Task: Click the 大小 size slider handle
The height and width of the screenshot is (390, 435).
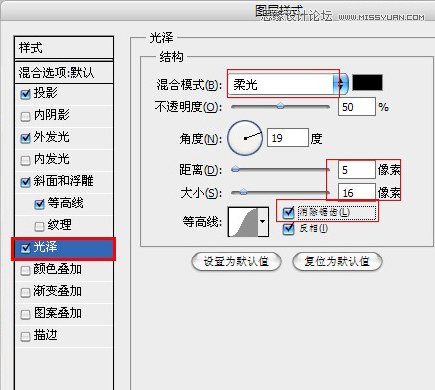Action: point(244,191)
